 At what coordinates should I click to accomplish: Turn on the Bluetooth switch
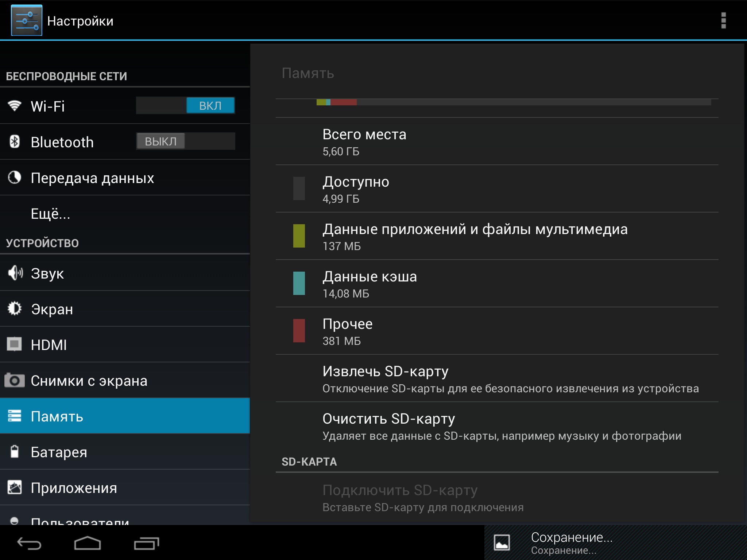pyautogui.click(x=185, y=141)
